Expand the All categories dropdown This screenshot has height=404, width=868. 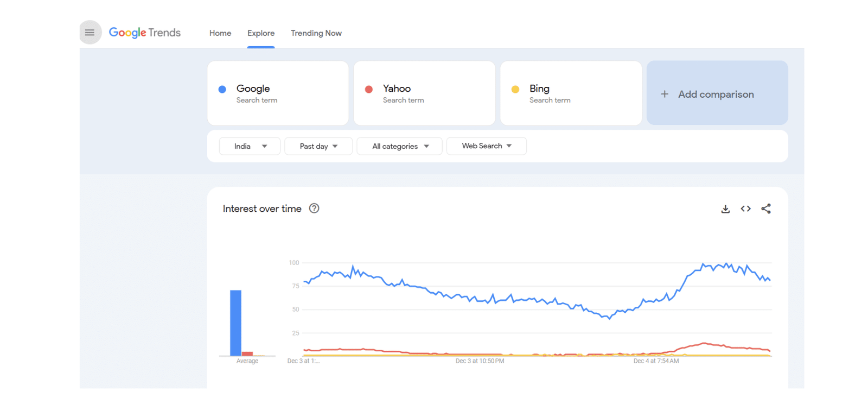(400, 146)
